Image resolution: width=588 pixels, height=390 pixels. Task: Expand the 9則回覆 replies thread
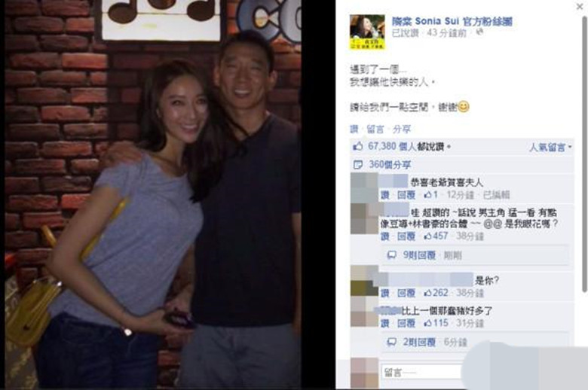pos(419,255)
